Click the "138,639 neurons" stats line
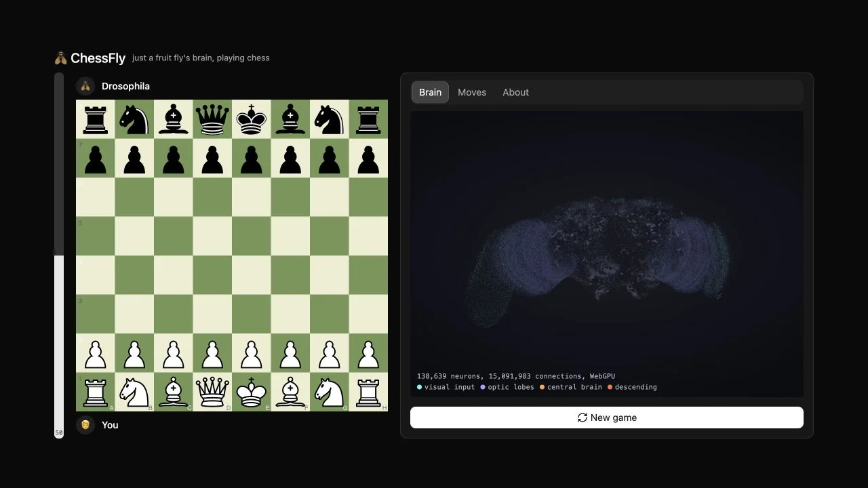 [516, 376]
